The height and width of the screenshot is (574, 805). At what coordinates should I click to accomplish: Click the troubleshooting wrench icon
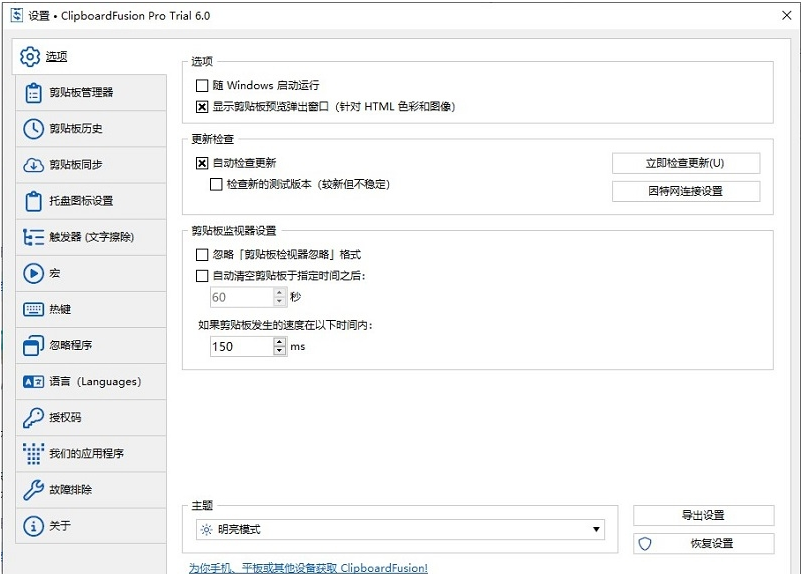33,490
